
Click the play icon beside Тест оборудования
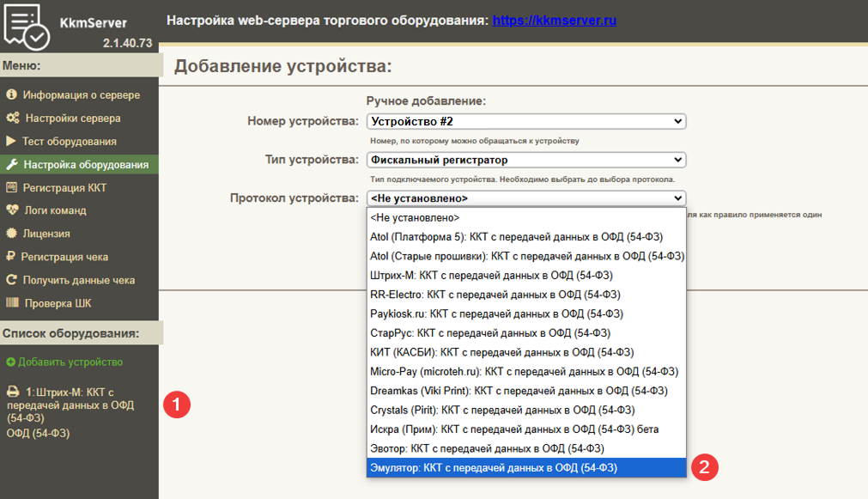10,141
